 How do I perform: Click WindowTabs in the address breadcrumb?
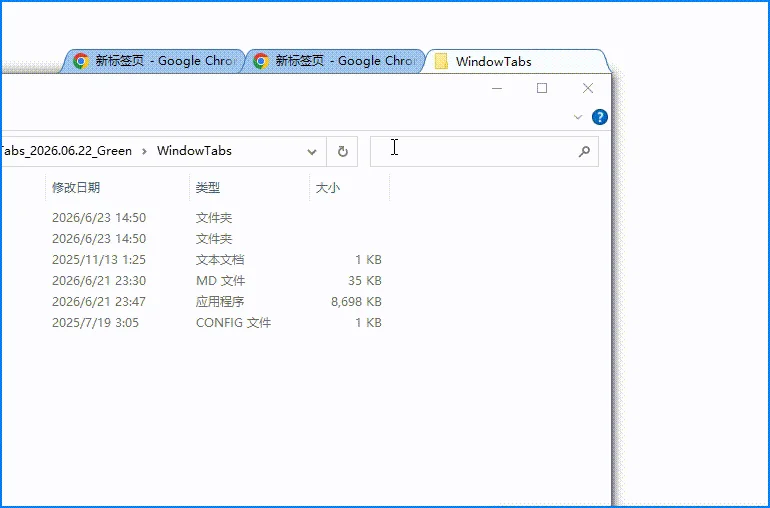(194, 151)
